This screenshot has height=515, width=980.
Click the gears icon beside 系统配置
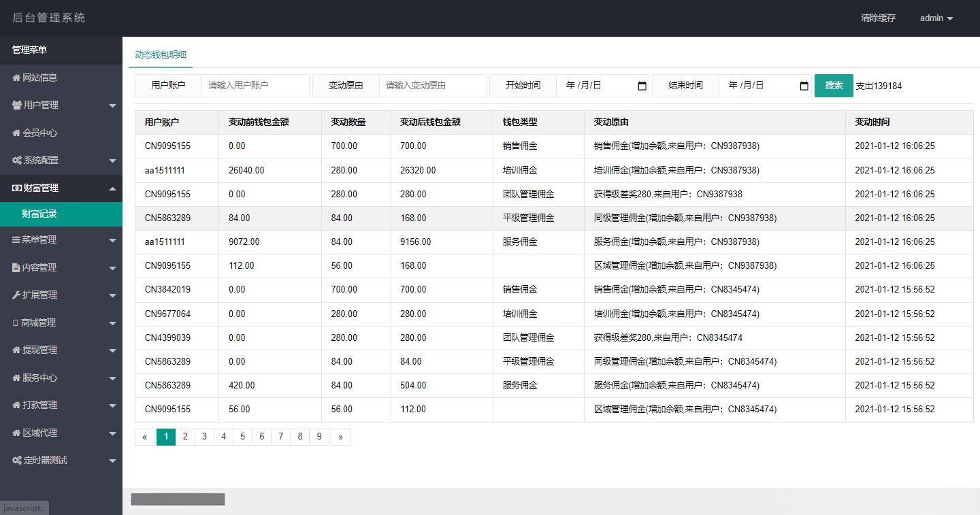pos(17,160)
